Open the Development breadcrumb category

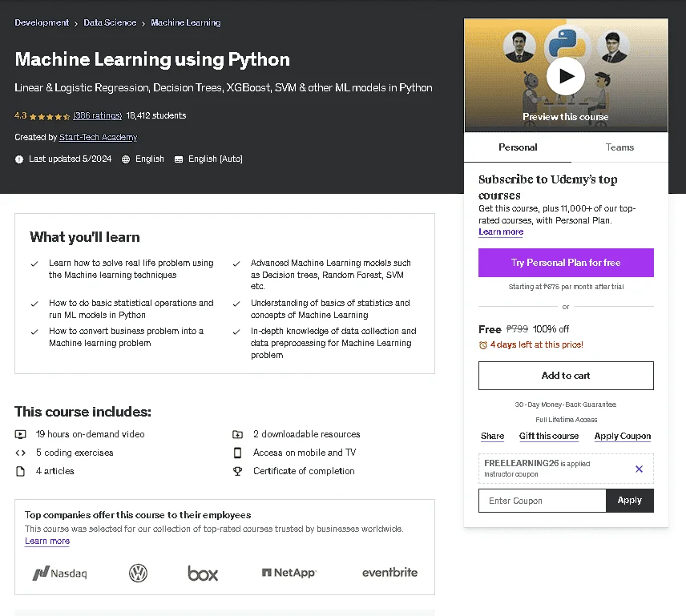[42, 22]
